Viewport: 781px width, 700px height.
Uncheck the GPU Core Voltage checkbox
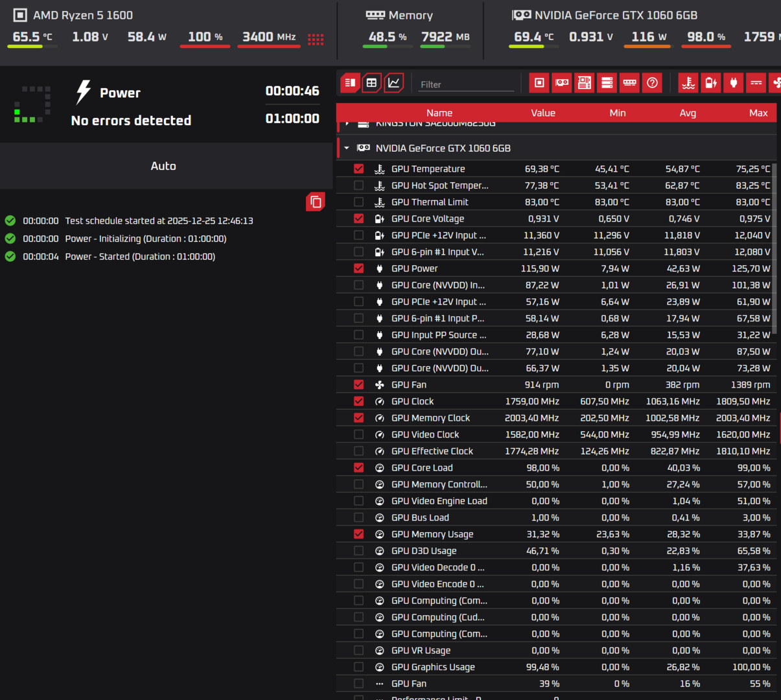tap(358, 218)
